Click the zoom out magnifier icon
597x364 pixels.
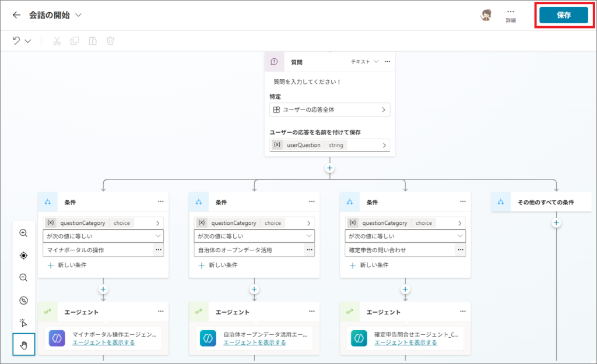click(x=23, y=278)
